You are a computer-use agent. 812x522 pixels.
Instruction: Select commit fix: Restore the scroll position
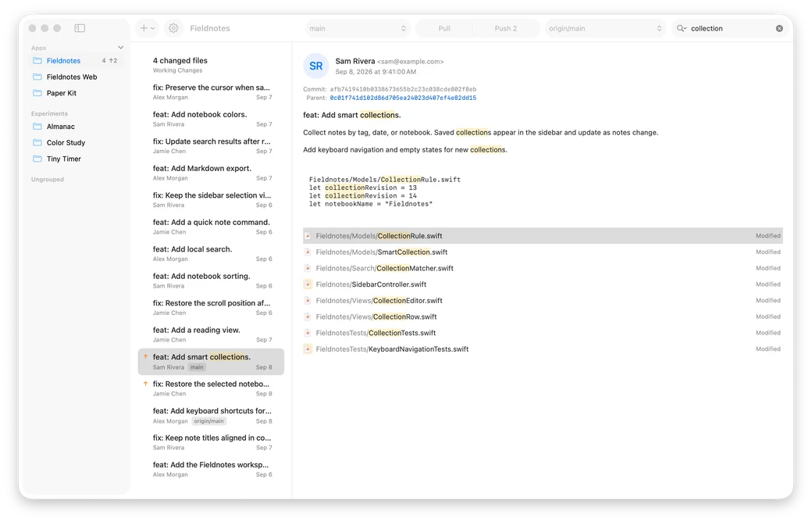[211, 307]
